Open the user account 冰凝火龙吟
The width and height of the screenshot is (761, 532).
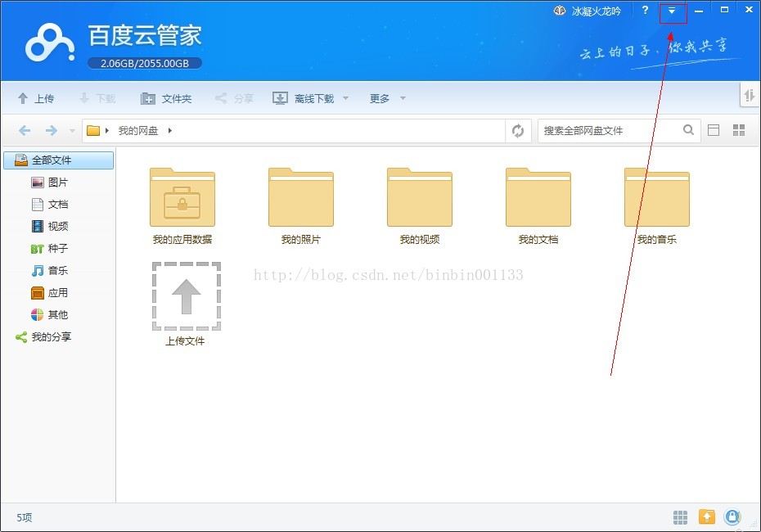(588, 11)
